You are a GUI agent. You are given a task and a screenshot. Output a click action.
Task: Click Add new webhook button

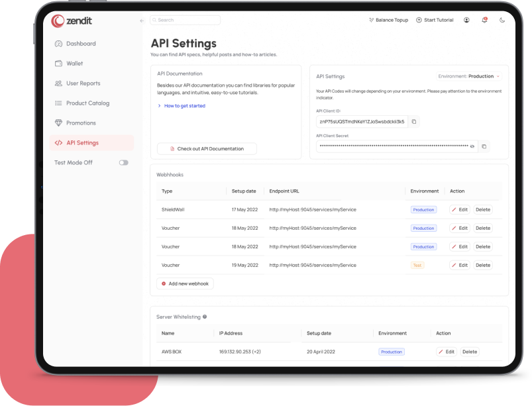[x=185, y=283]
